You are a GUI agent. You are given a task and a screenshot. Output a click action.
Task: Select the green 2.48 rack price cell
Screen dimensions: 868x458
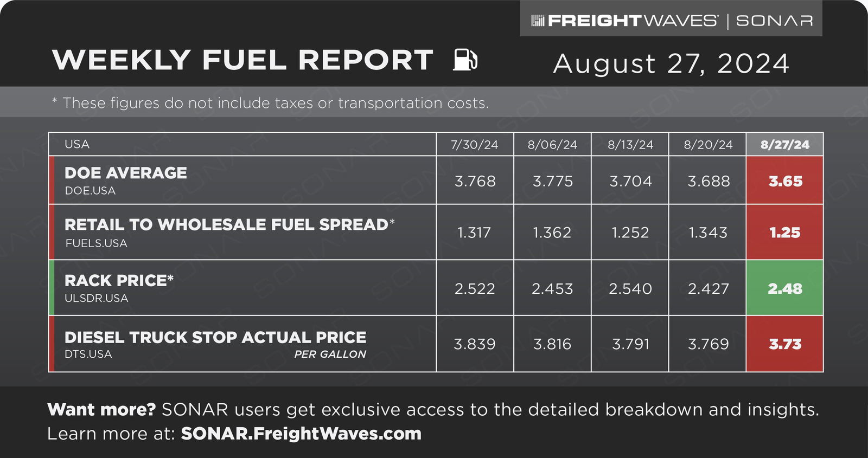784,288
